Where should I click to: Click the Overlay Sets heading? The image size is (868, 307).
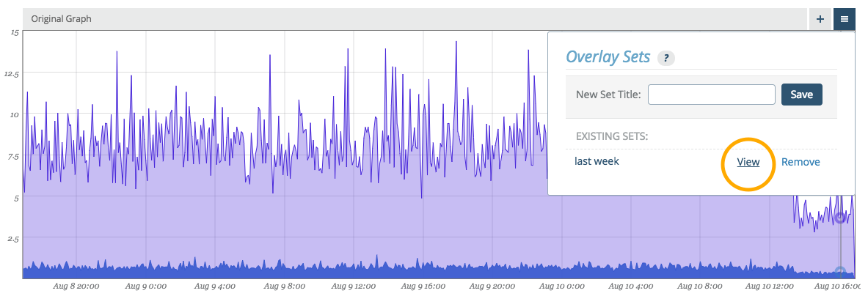pyautogui.click(x=608, y=57)
